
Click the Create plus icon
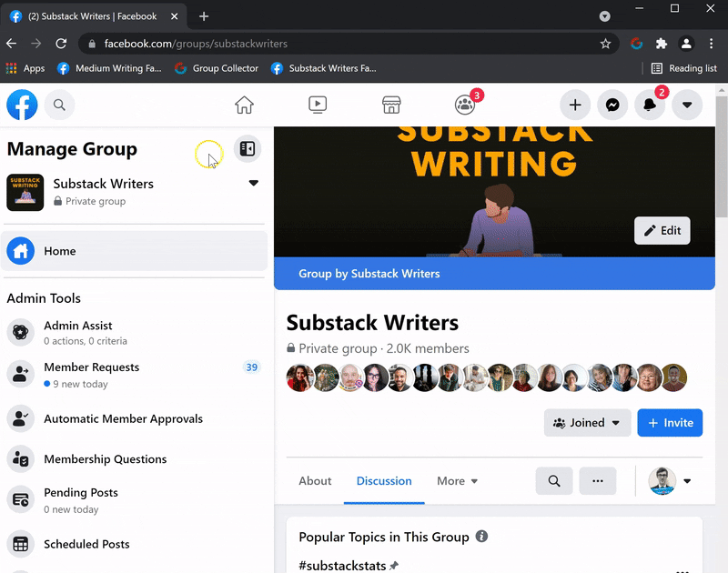pos(575,105)
